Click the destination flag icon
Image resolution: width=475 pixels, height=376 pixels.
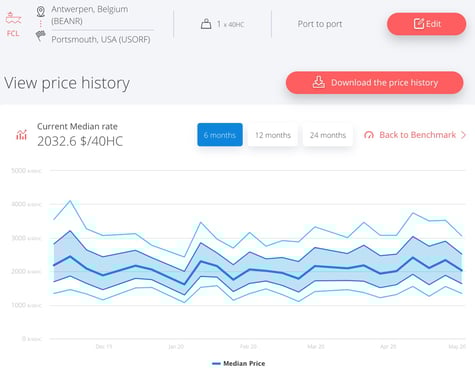[x=41, y=35]
